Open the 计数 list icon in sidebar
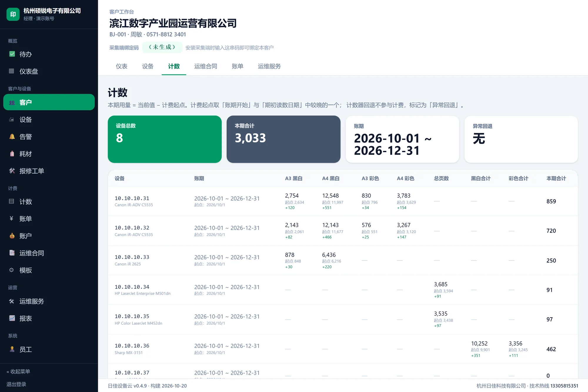The height and width of the screenshot is (392, 588). coord(12,201)
